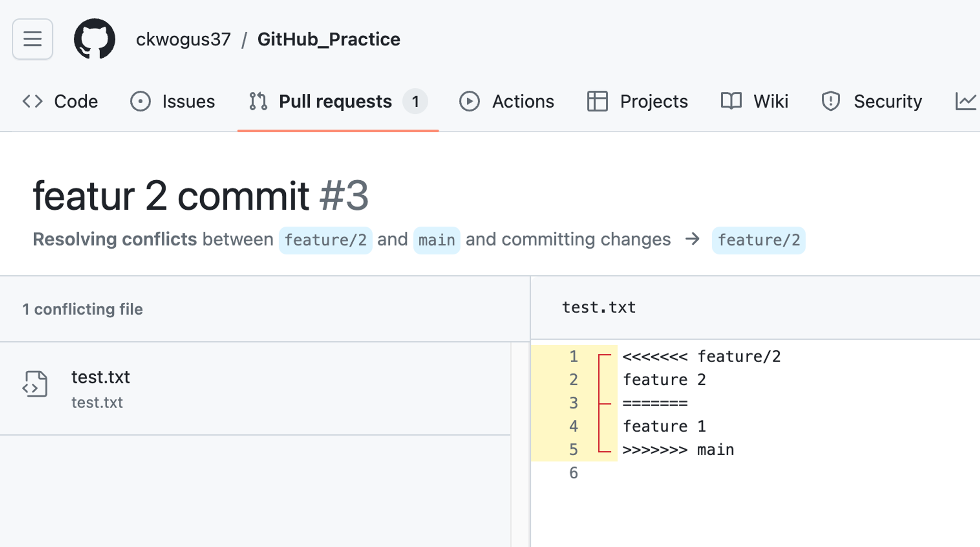Click the Insights graph icon
The height and width of the screenshot is (547, 980).
(967, 101)
